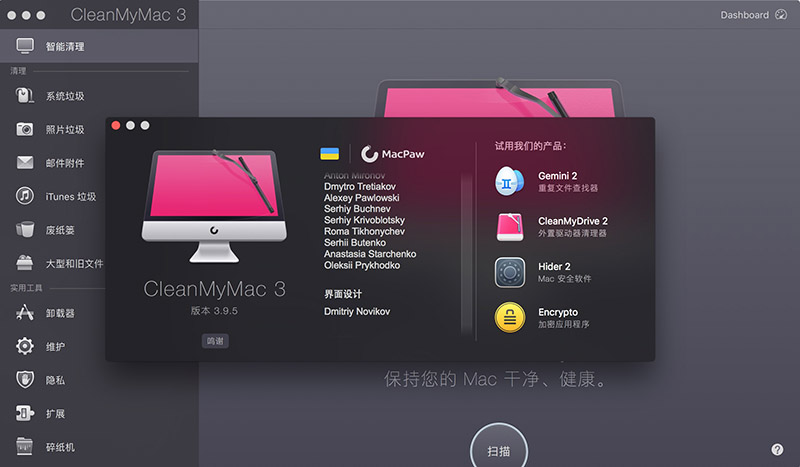
Task: Select 隐私 label in sidebar
Action: coord(55,380)
